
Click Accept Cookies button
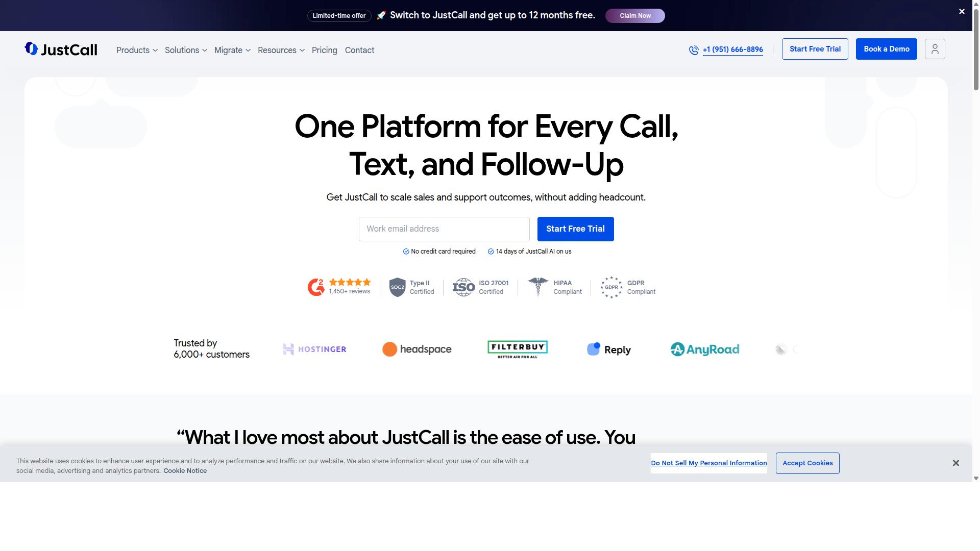pyautogui.click(x=807, y=463)
